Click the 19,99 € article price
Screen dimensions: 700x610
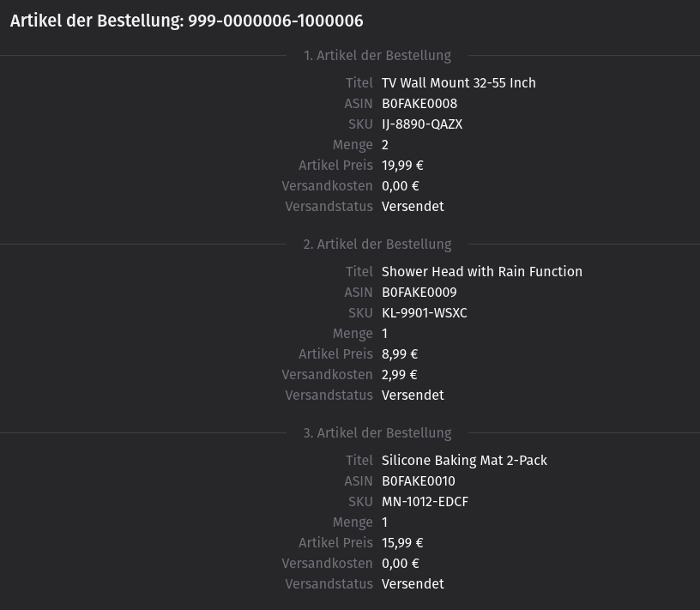(402, 166)
